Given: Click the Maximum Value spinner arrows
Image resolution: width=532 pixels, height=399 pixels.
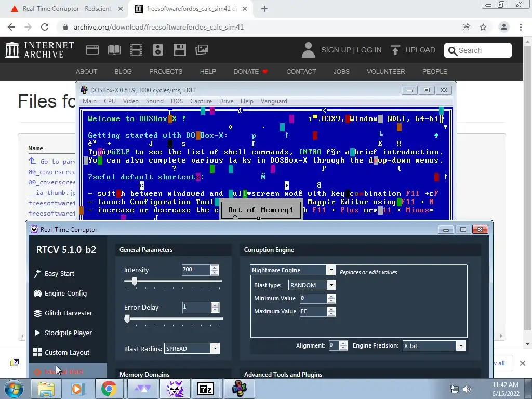Looking at the screenshot, I should [331, 312].
